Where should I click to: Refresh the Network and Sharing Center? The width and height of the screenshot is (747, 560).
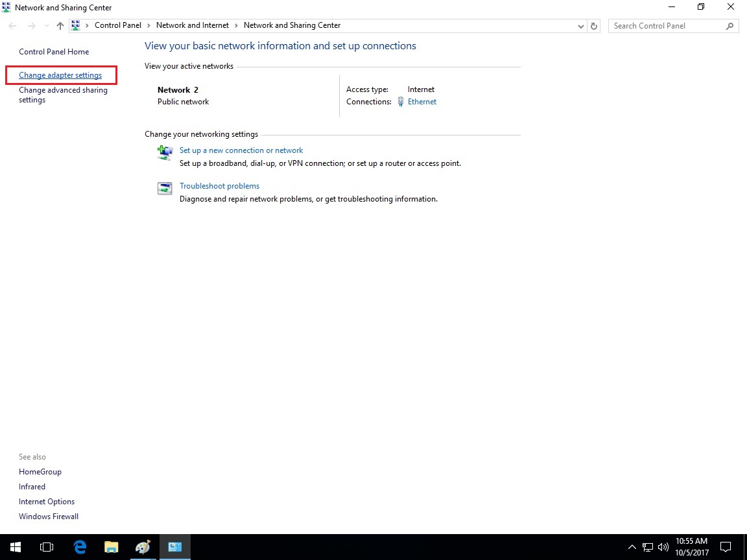[594, 26]
